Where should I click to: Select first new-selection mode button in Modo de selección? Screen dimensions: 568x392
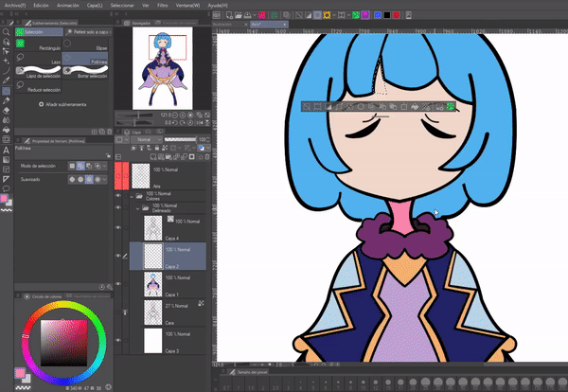tap(72, 166)
